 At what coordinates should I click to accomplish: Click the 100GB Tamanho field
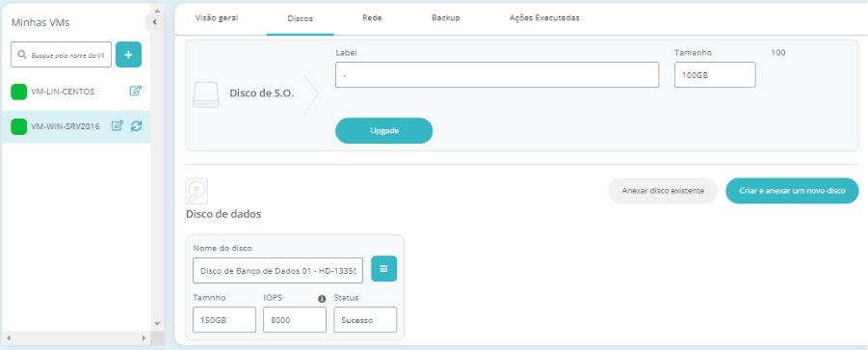[x=715, y=75]
